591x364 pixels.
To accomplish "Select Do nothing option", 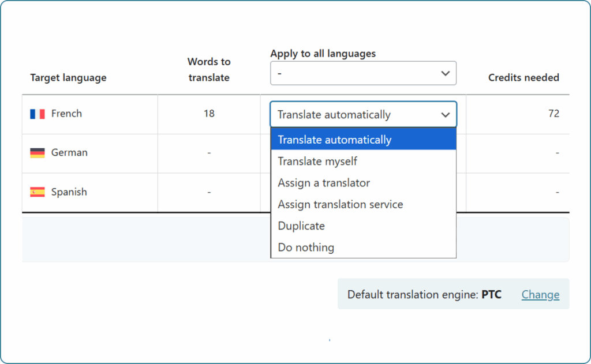I will point(306,247).
